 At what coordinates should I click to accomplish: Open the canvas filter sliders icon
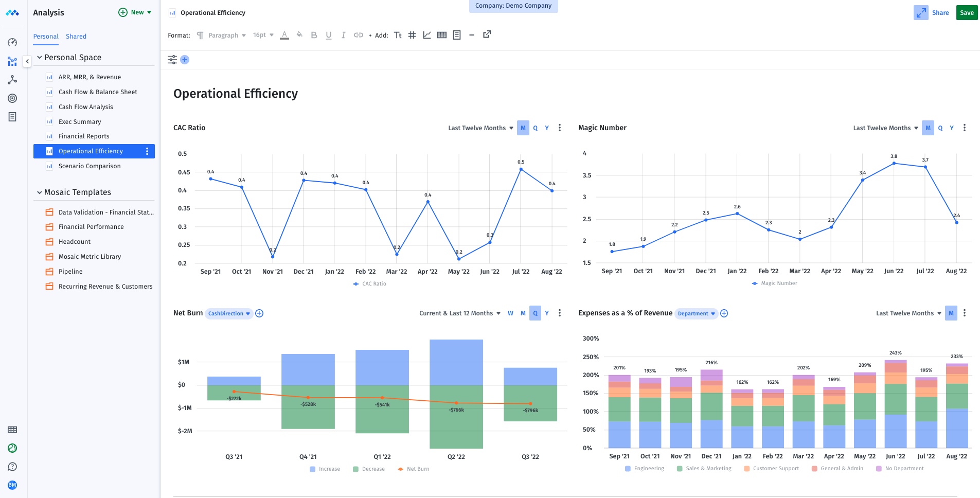[x=172, y=60]
